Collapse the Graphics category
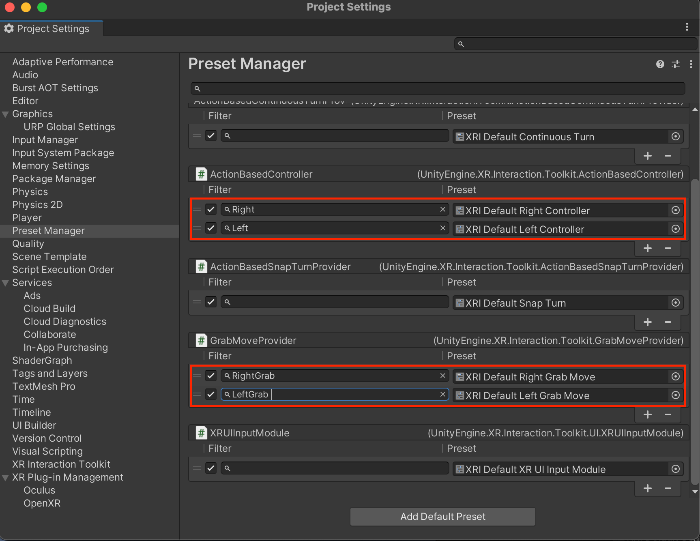 coord(5,114)
